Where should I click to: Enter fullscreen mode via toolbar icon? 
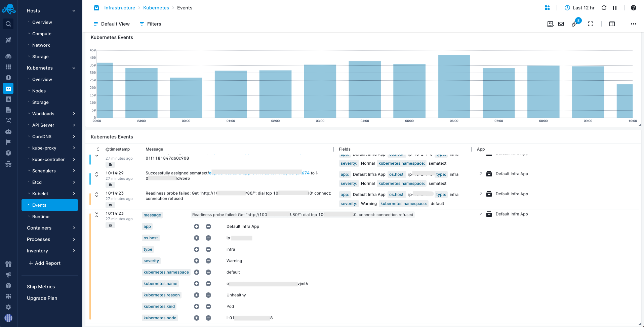click(x=591, y=24)
